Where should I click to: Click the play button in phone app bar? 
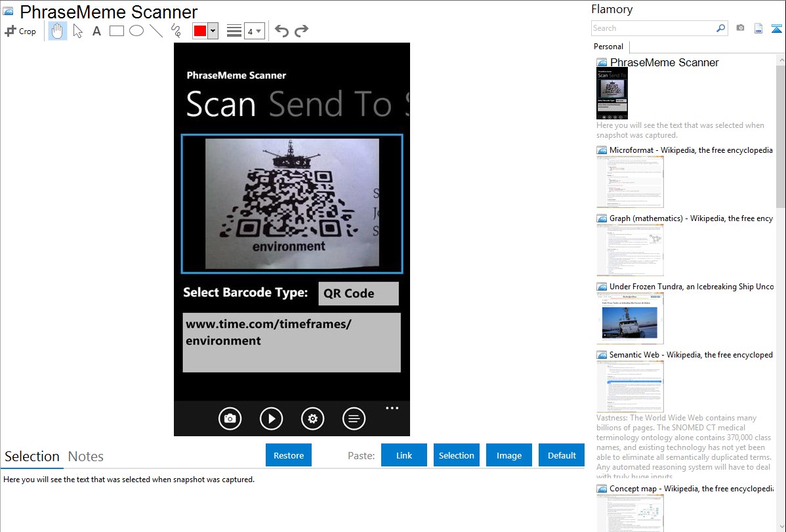click(271, 419)
